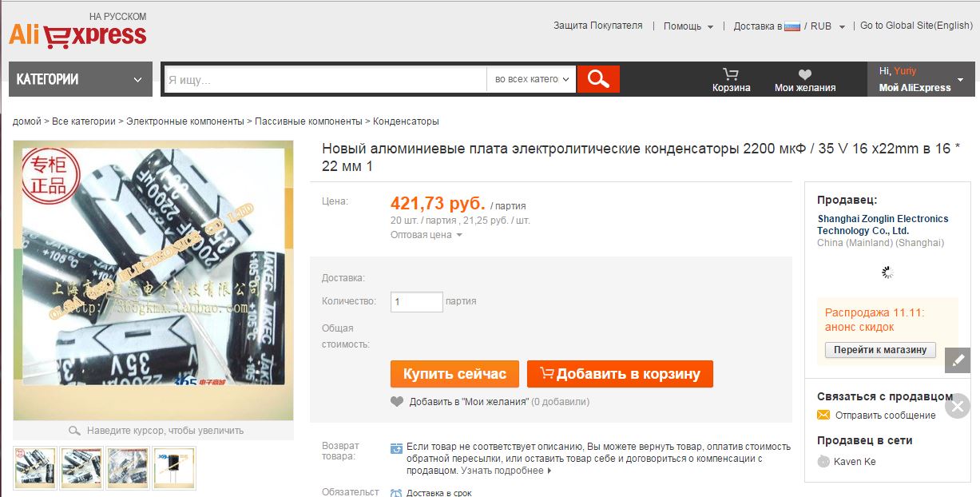
Task: Click the pencil edit icon at right edge
Action: click(x=958, y=360)
